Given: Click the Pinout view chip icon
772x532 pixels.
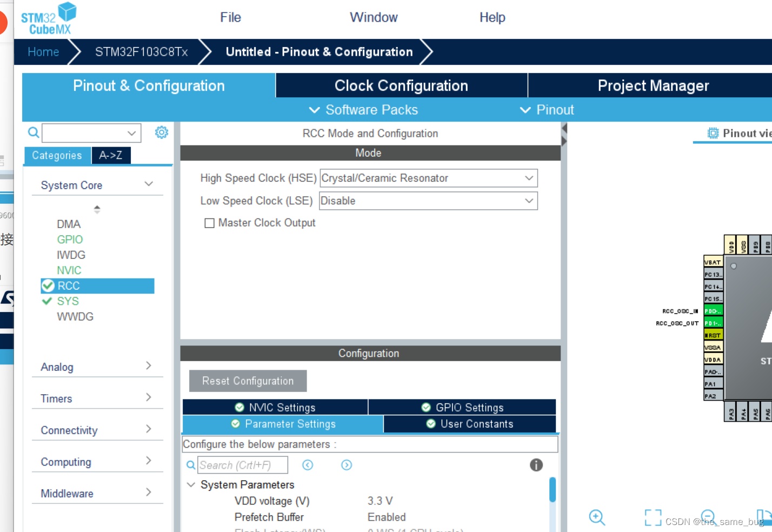Looking at the screenshot, I should tap(713, 133).
